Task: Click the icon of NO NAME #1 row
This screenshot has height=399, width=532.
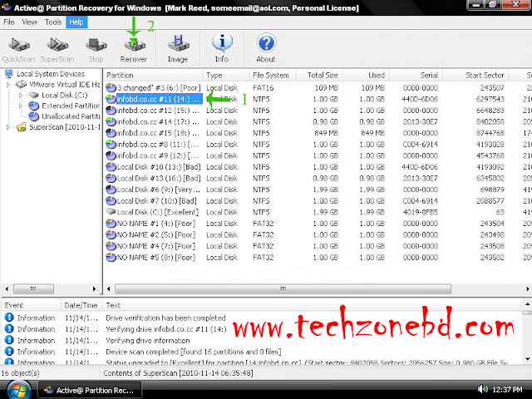Action: [x=111, y=224]
